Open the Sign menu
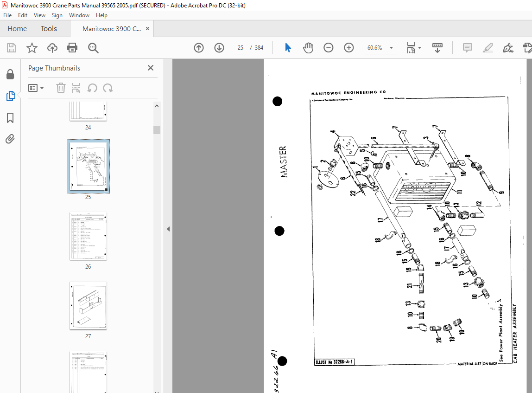Viewport: 532px width, 393px height. click(57, 15)
